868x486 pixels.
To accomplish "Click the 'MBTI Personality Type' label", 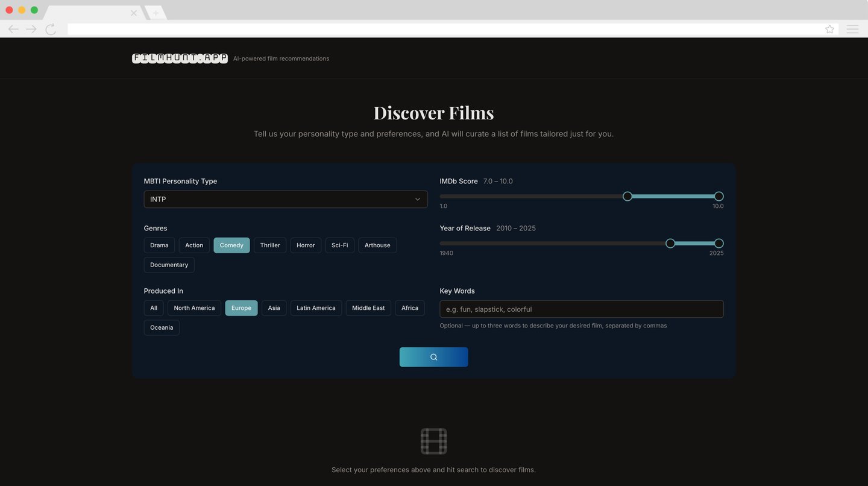I will [180, 181].
